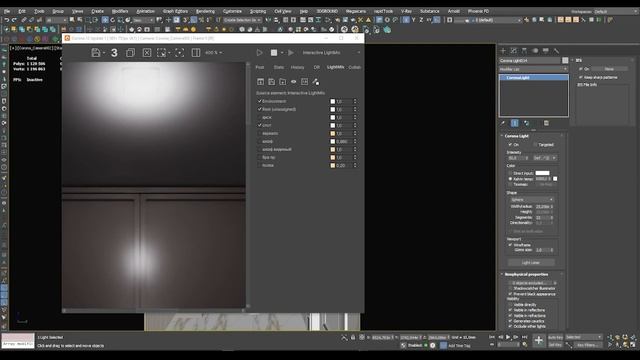
Task: Click the Set Key button
Action: pos(555,345)
